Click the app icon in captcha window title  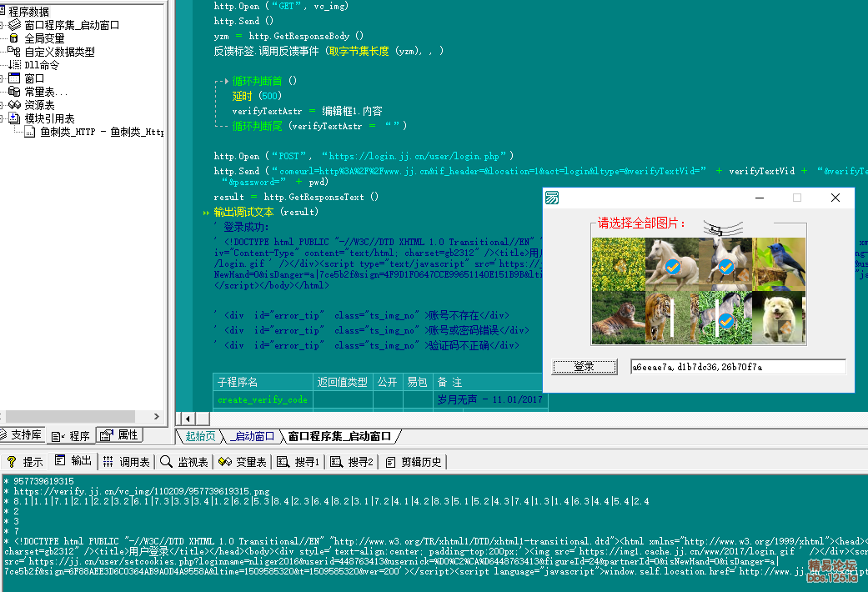point(552,198)
